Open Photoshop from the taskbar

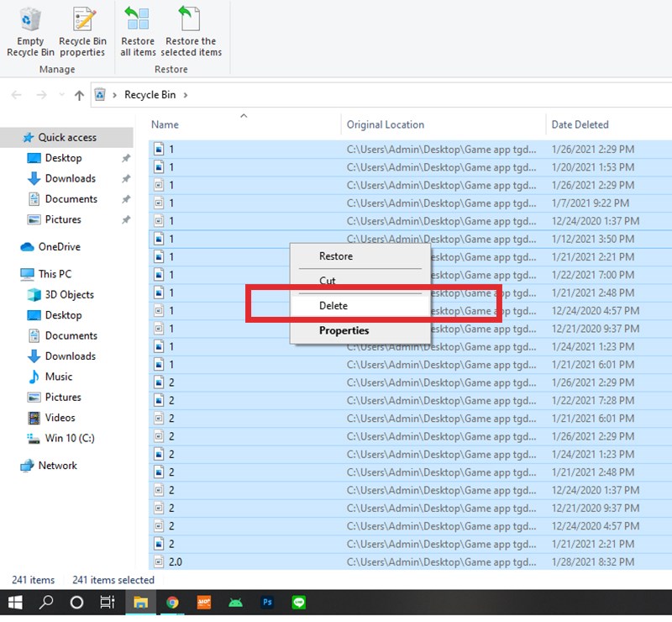[267, 603]
